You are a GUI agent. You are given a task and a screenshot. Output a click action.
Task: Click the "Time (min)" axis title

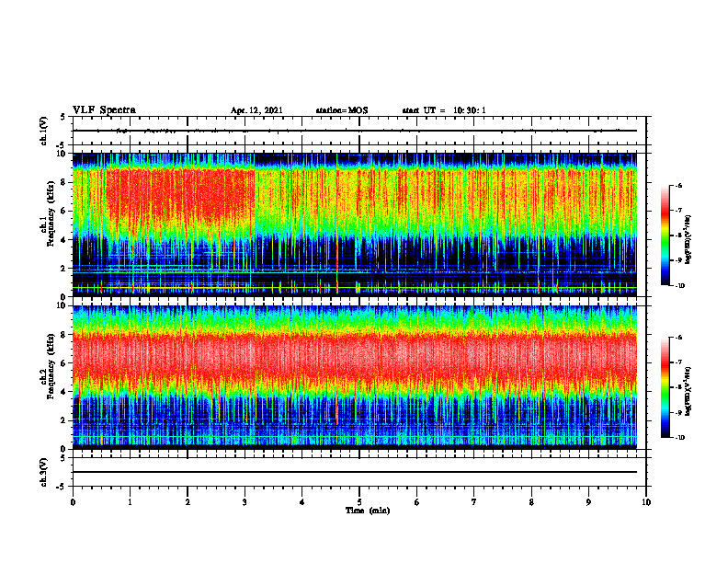pyautogui.click(x=368, y=511)
